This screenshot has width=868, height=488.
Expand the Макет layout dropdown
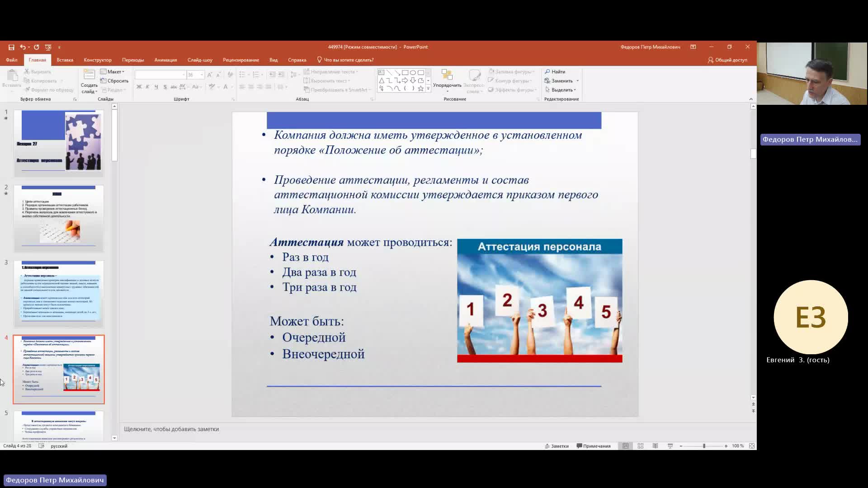(x=112, y=72)
